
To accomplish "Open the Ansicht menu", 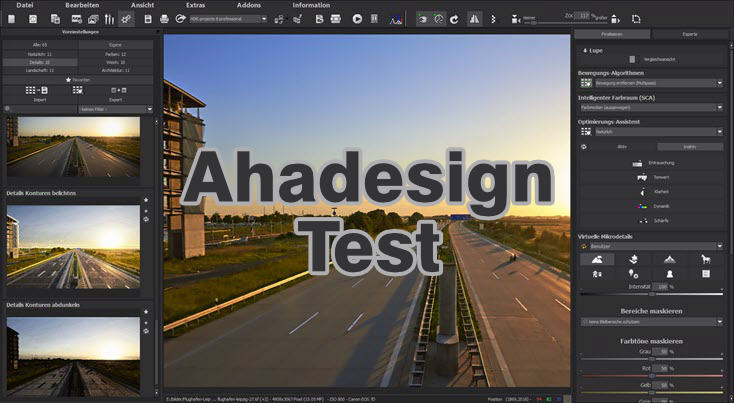I will pyautogui.click(x=143, y=5).
